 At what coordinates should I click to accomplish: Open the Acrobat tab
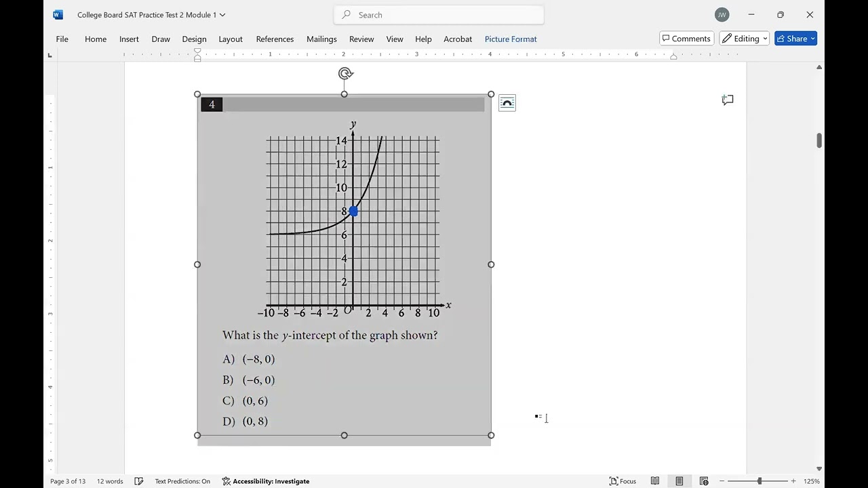[458, 39]
